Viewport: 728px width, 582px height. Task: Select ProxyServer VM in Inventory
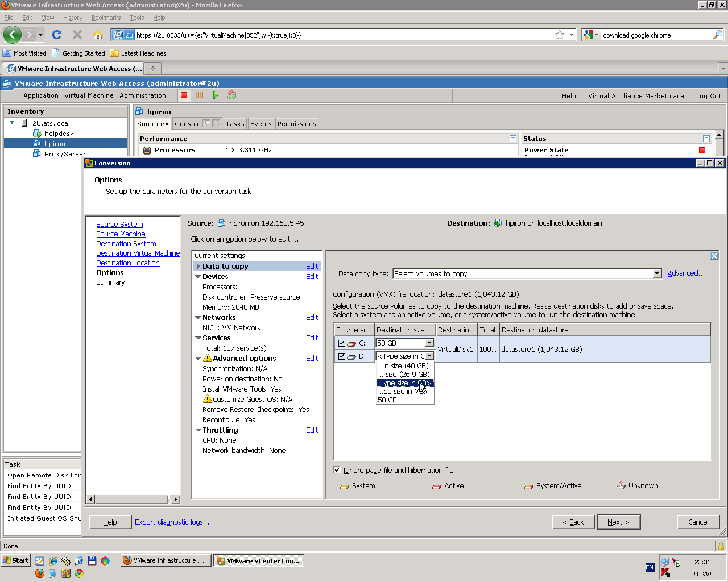pos(65,154)
